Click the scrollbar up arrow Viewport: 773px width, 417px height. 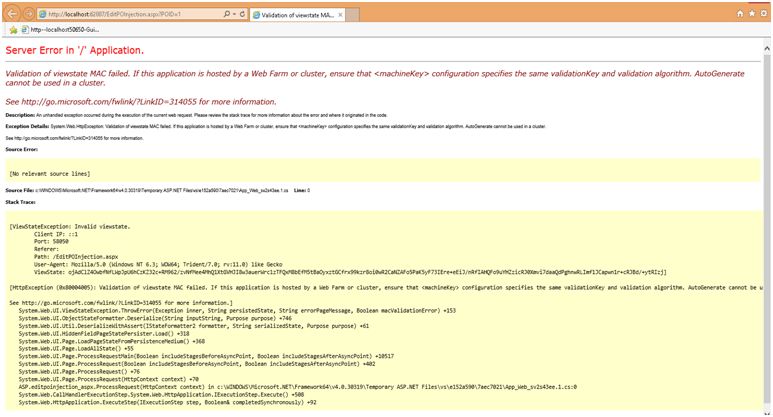(x=767, y=48)
